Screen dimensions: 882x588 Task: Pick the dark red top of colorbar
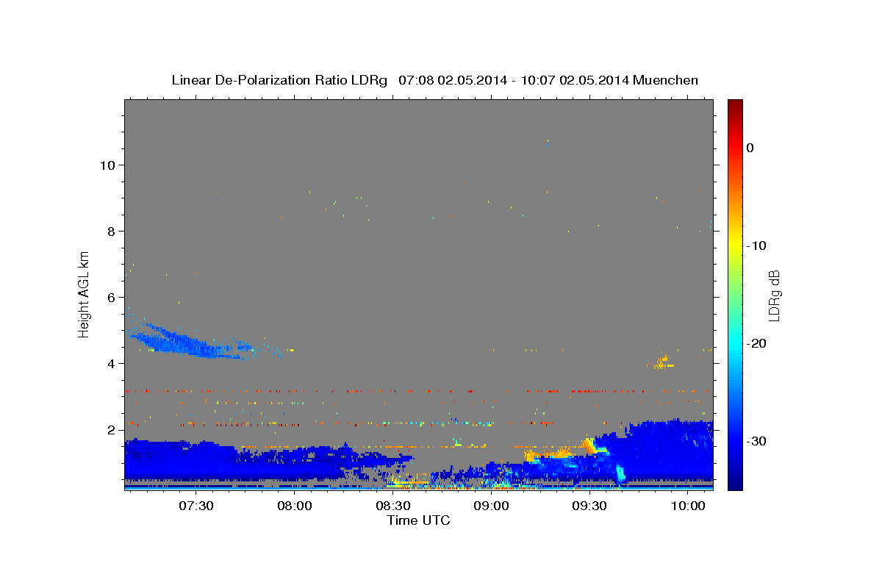click(x=735, y=105)
